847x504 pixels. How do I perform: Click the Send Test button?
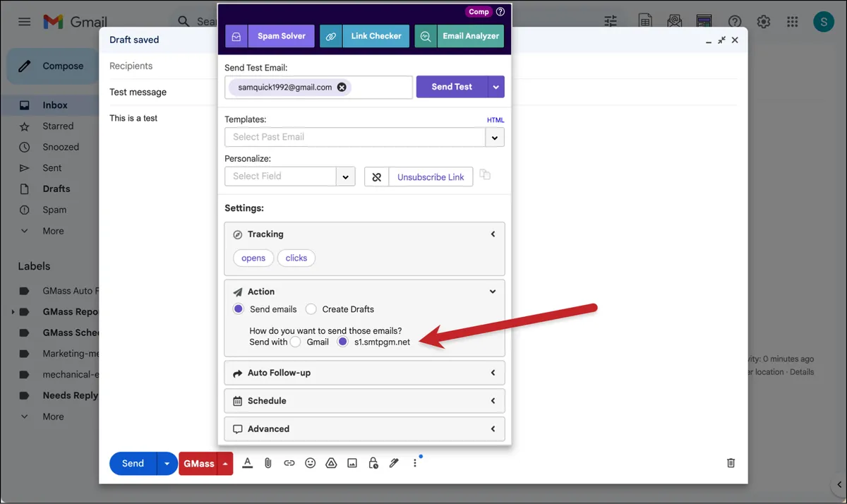pos(452,87)
